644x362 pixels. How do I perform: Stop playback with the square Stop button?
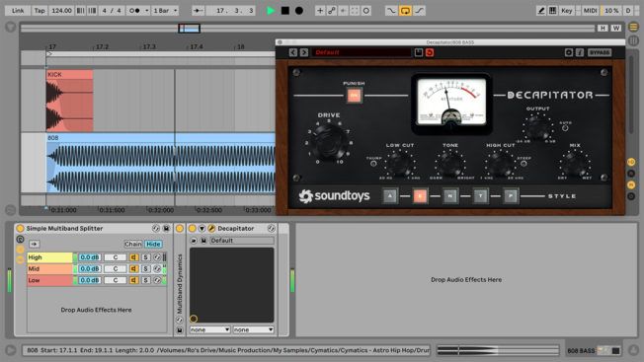pyautogui.click(x=285, y=11)
